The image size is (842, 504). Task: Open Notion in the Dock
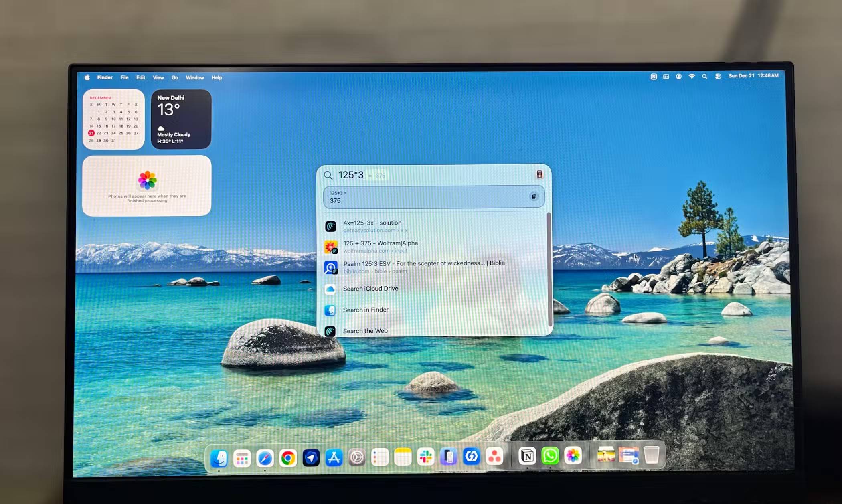527,456
